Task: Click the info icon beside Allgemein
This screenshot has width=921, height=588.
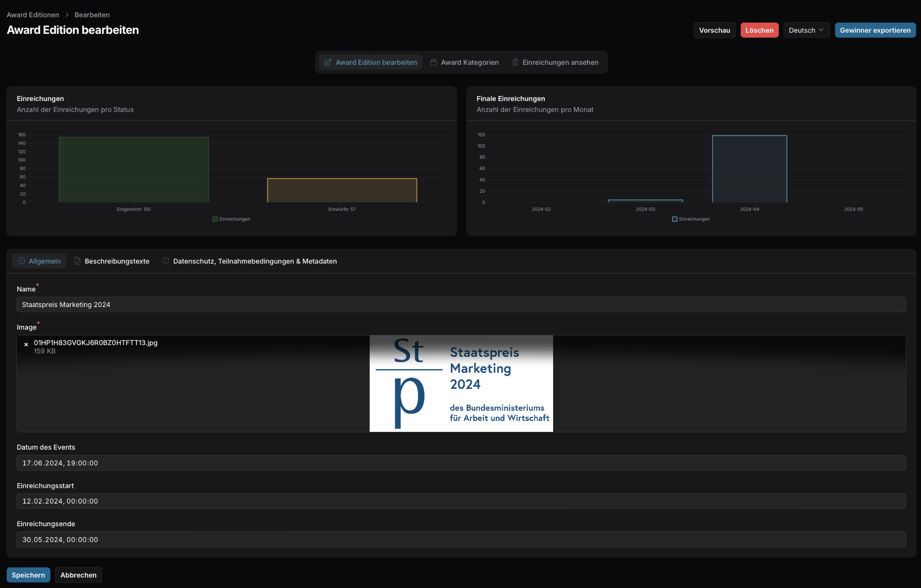Action: point(21,261)
